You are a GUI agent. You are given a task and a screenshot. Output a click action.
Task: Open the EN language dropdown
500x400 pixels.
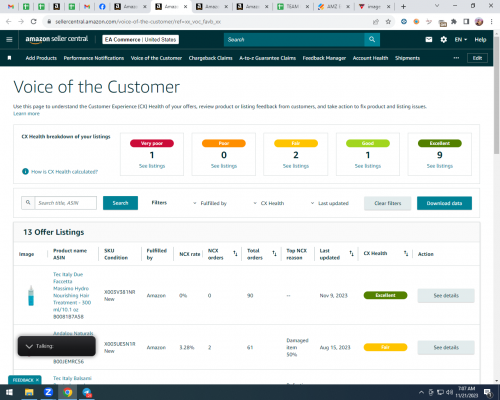pos(461,40)
